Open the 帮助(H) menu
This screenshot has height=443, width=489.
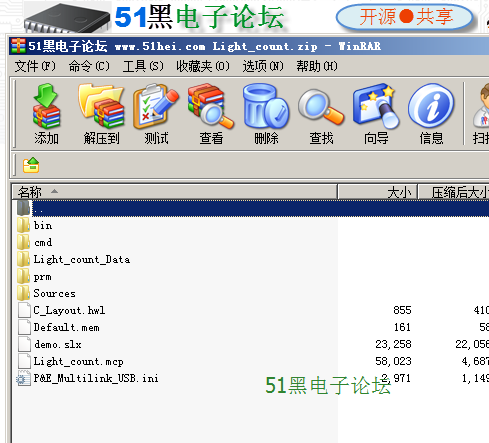click(317, 66)
